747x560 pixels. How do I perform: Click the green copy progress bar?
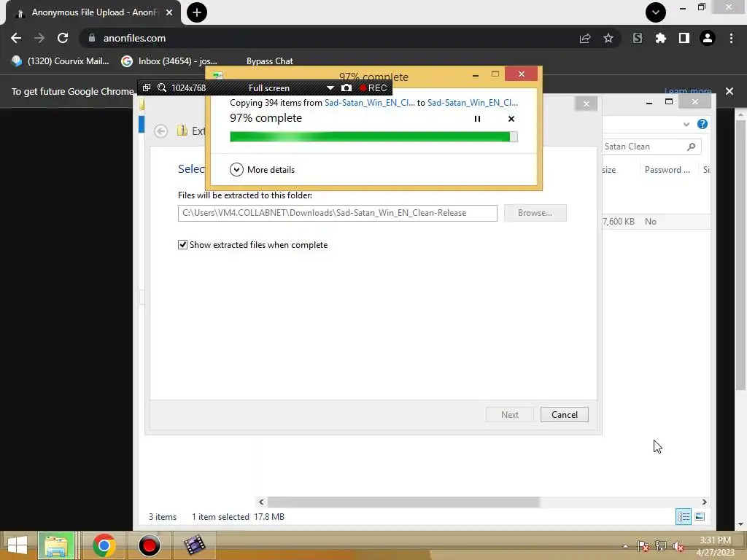pos(373,137)
